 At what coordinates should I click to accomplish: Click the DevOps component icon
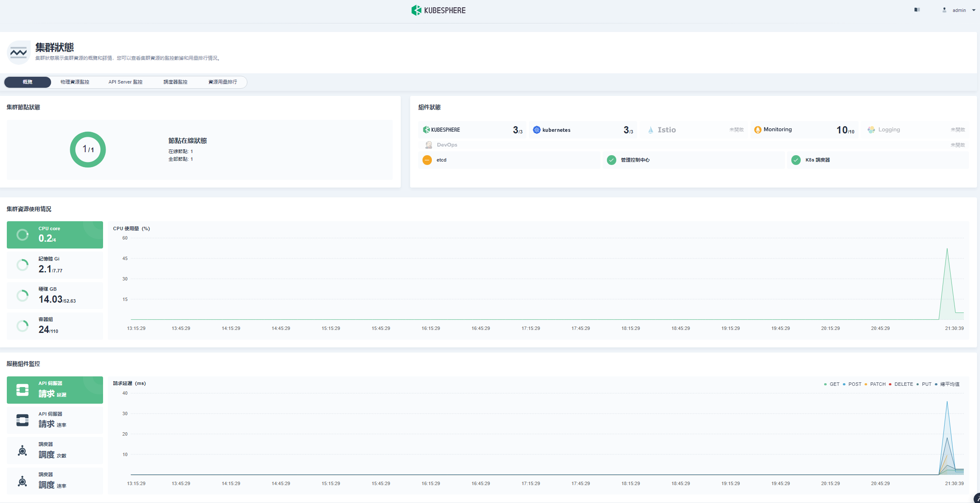(428, 145)
